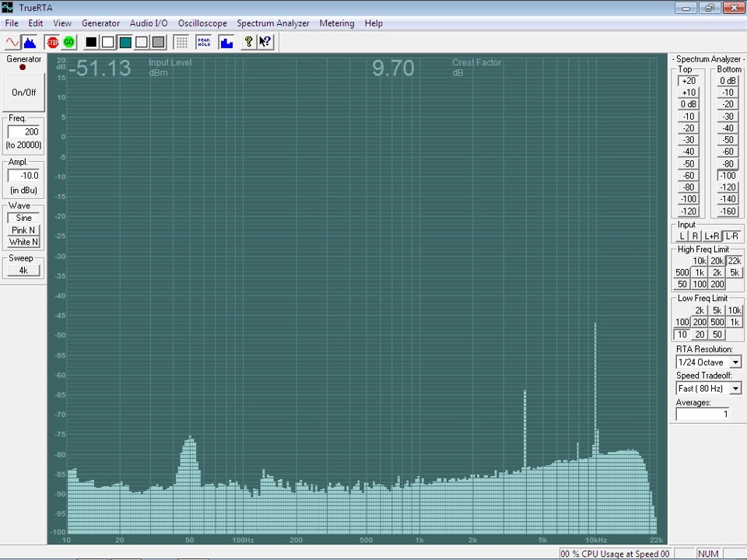The image size is (747, 560).
Task: Open the File menu
Action: click(x=12, y=23)
